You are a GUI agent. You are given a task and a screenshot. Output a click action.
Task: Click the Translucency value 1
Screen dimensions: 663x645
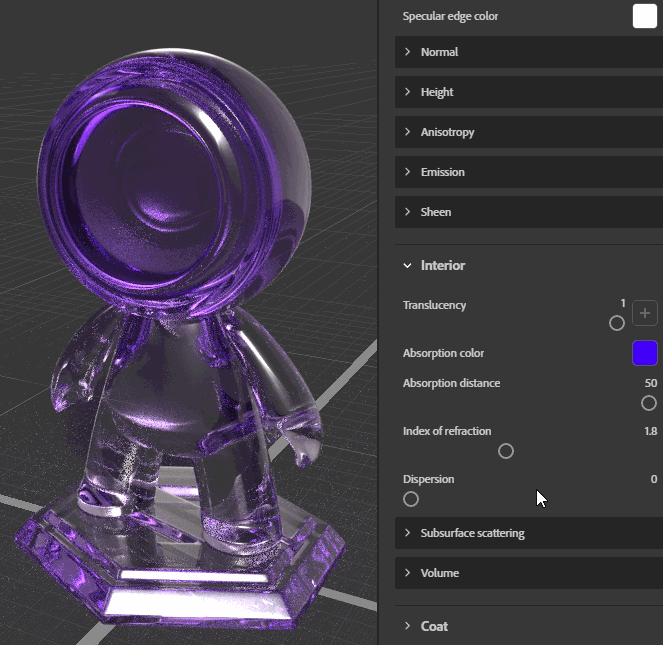623,303
